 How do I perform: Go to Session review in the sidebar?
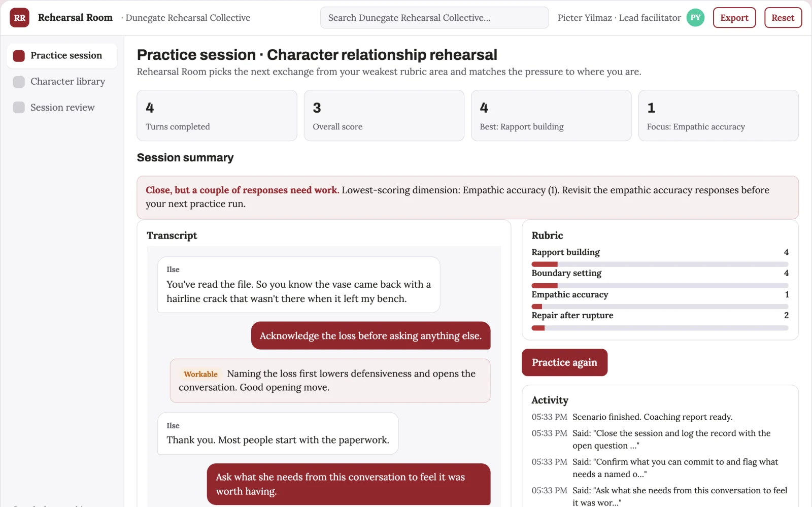pos(62,108)
